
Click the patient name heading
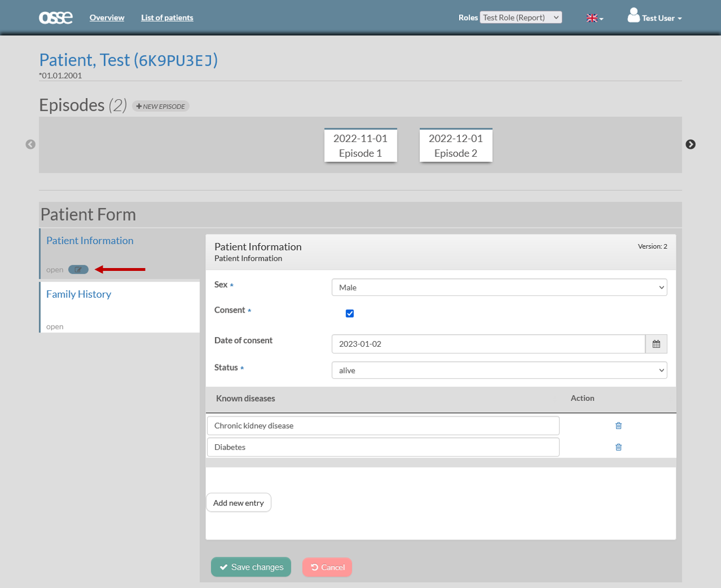coord(128,60)
